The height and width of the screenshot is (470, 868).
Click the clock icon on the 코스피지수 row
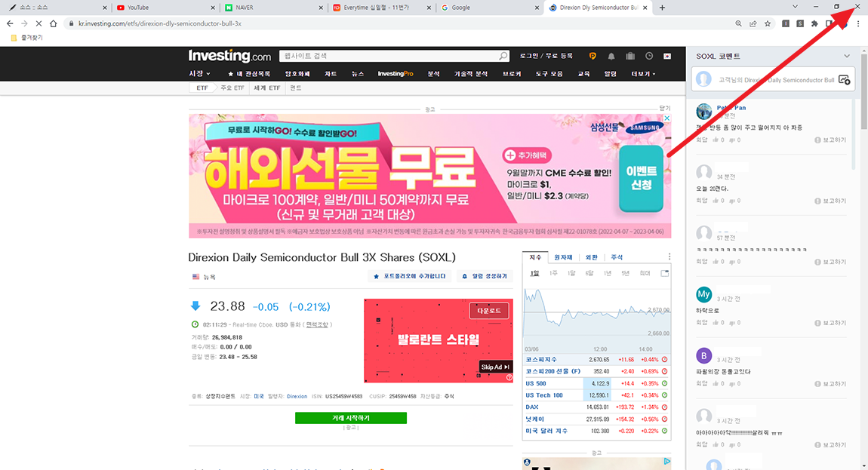[x=664, y=360]
